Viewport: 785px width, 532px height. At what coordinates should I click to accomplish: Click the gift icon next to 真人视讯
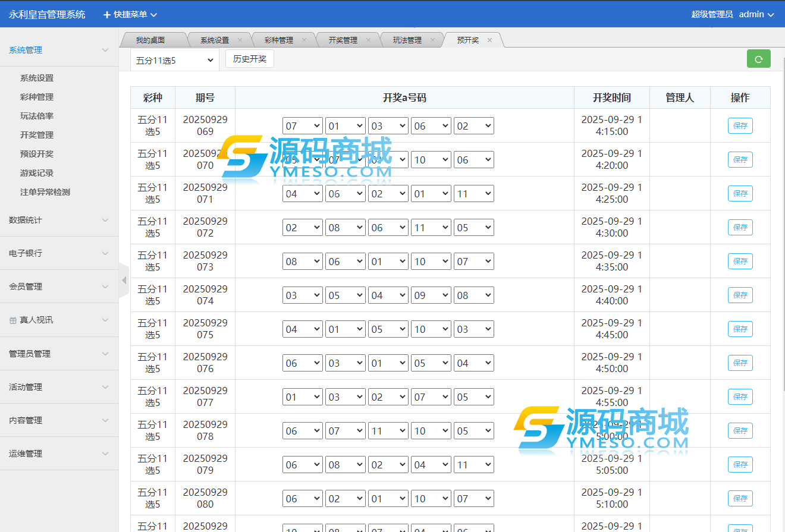[13, 320]
